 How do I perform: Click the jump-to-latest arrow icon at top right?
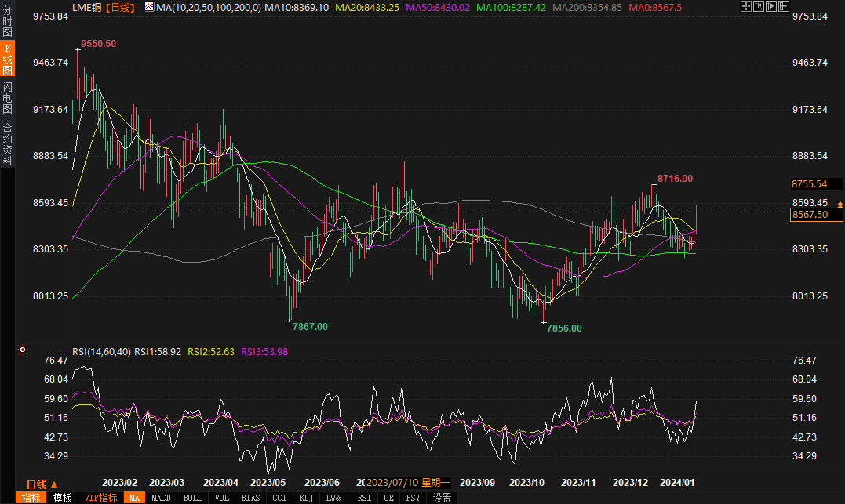(x=784, y=6)
